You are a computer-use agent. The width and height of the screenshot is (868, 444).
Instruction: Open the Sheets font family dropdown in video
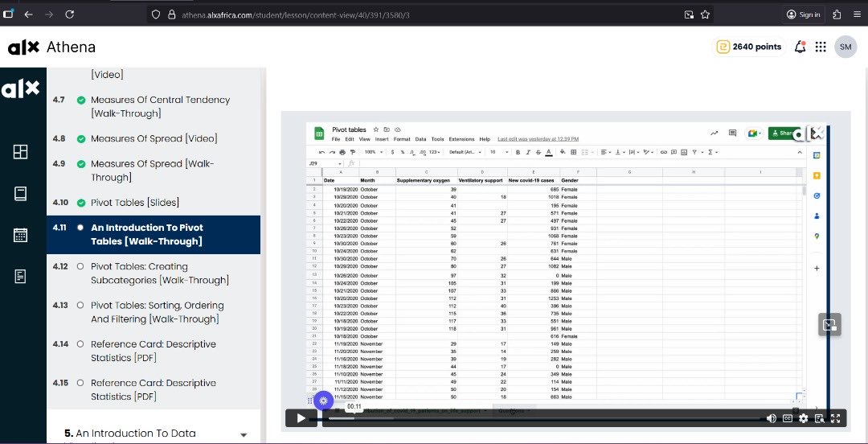(465, 152)
